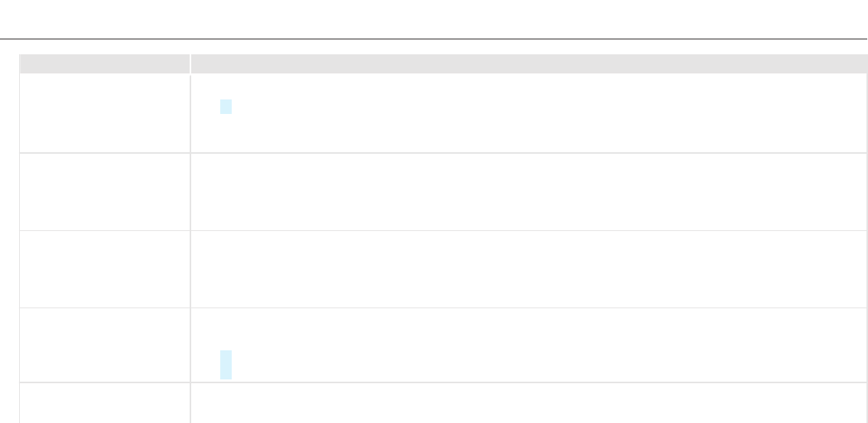The image size is (868, 423).
Task: Click the dark horizontal rule above the table
Action: pyautogui.click(x=434, y=38)
